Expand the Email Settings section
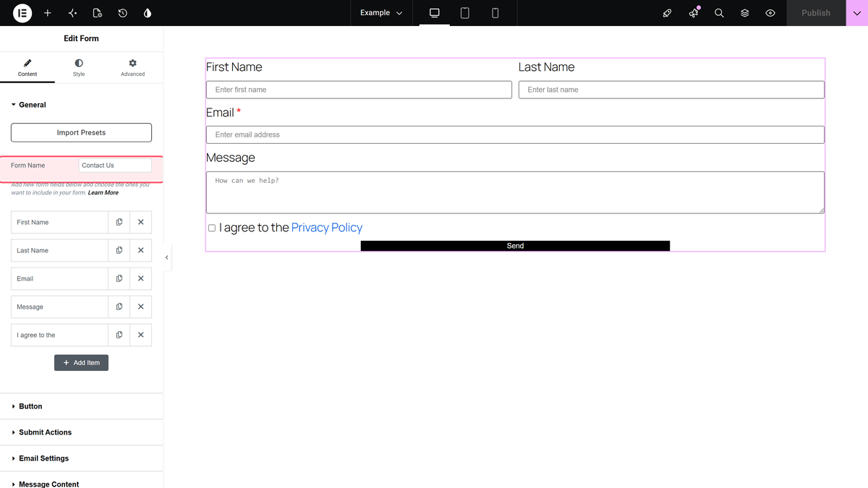The height and width of the screenshot is (488, 868). 81,458
